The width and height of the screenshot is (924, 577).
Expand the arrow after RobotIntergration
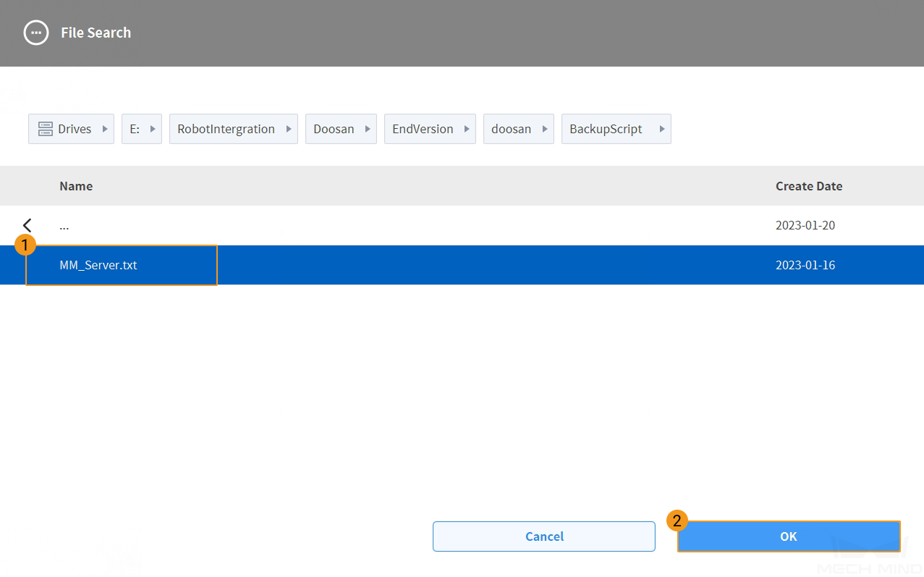pos(289,129)
